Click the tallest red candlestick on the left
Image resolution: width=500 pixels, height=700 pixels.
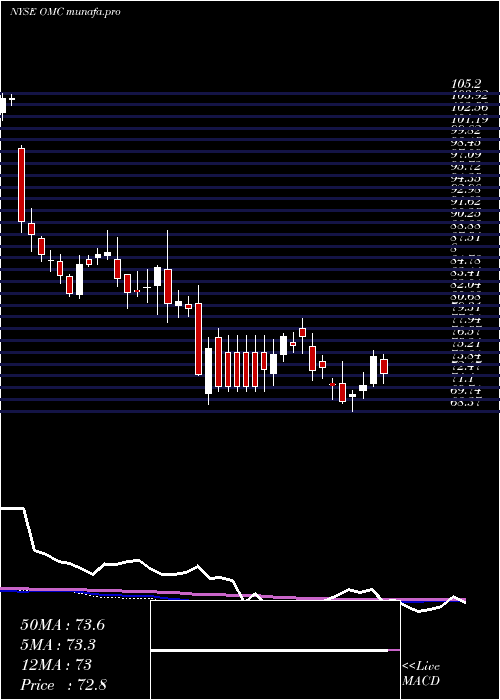pos(21,185)
